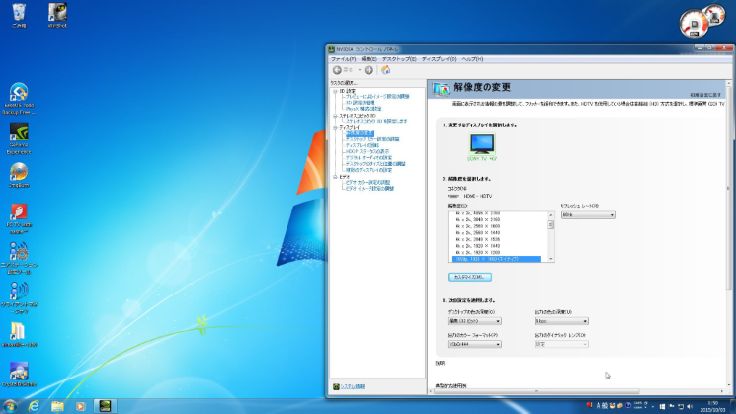
Task: Open ビデオ カラー設定の調整 tree item
Action: tap(368, 182)
